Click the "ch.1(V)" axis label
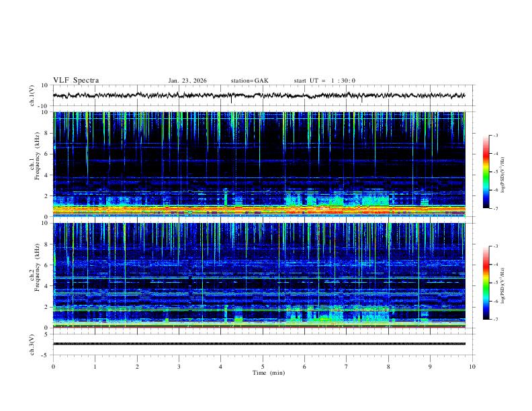The height and width of the screenshot is (411, 532). (x=32, y=95)
